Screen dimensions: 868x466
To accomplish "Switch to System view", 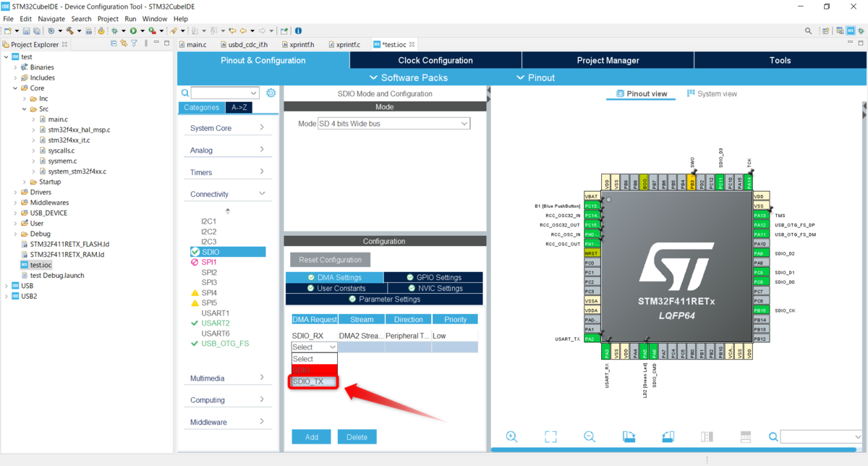I will point(712,94).
